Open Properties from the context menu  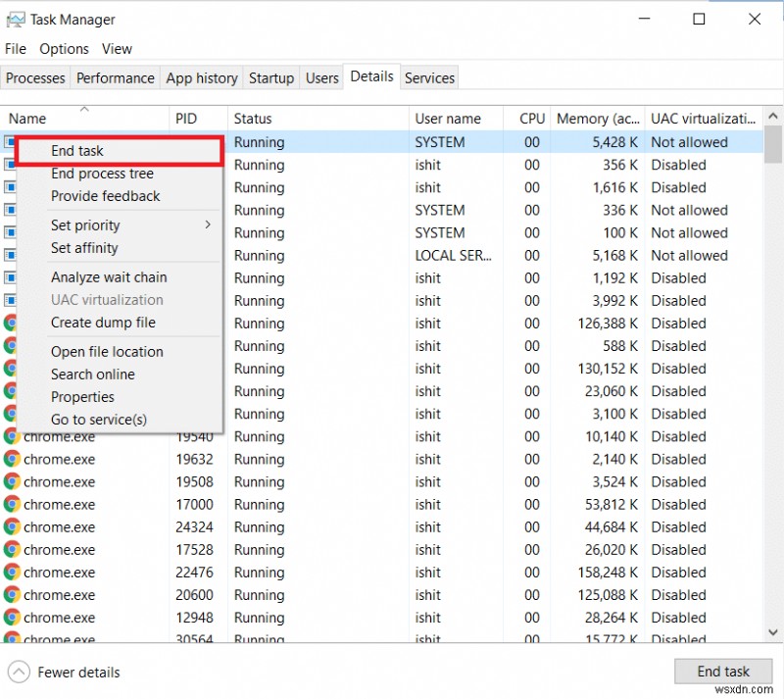82,397
